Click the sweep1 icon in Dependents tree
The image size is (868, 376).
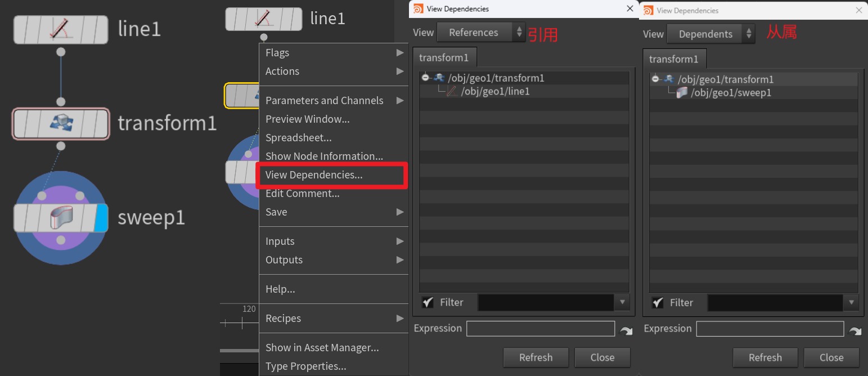click(x=682, y=93)
